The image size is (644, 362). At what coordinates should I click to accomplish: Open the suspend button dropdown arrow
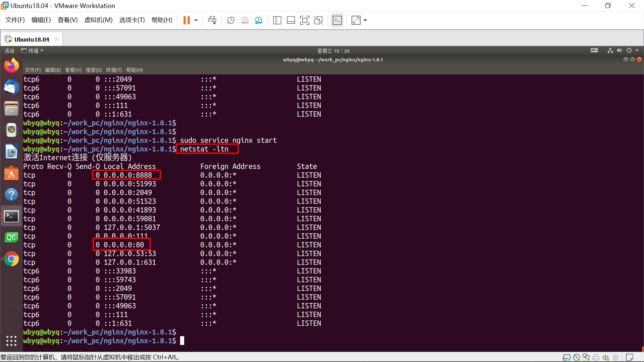coord(196,20)
